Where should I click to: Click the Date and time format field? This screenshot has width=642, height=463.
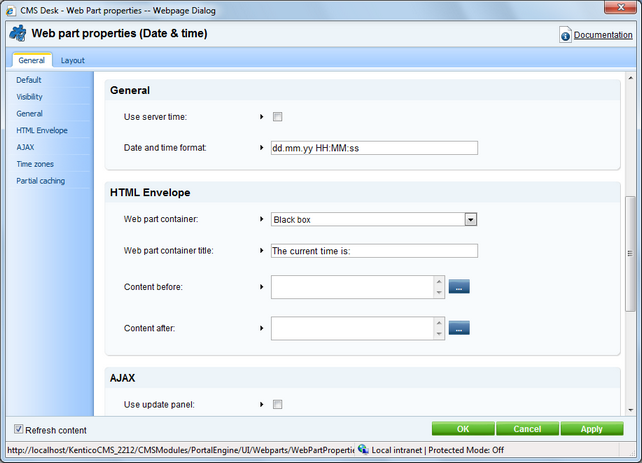tap(374, 148)
